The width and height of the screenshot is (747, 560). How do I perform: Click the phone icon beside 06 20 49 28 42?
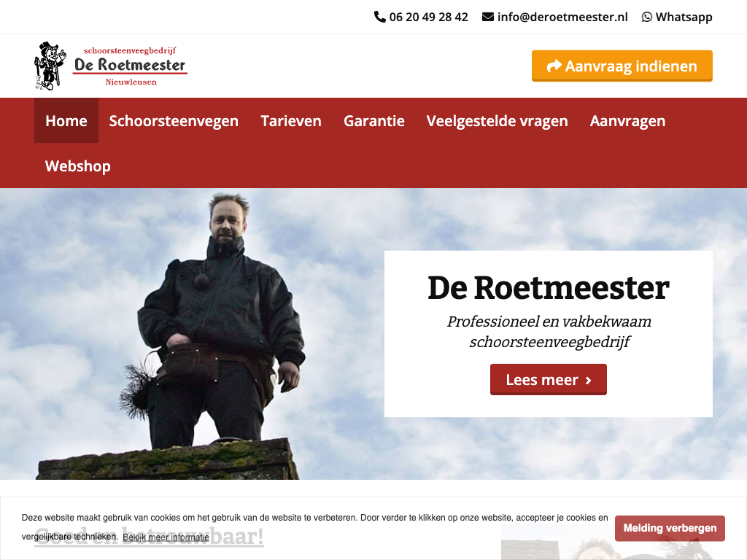(x=379, y=17)
